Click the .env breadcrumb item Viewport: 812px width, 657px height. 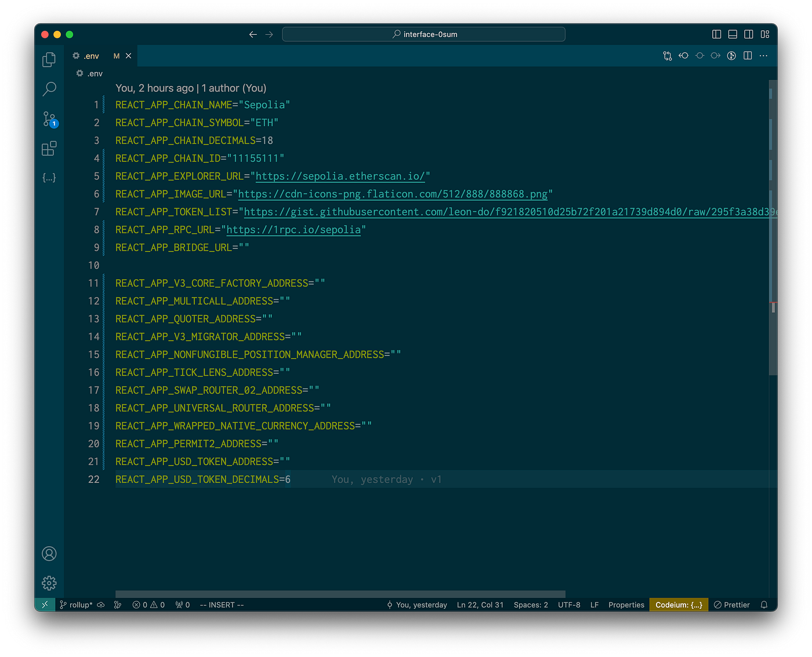pos(89,73)
